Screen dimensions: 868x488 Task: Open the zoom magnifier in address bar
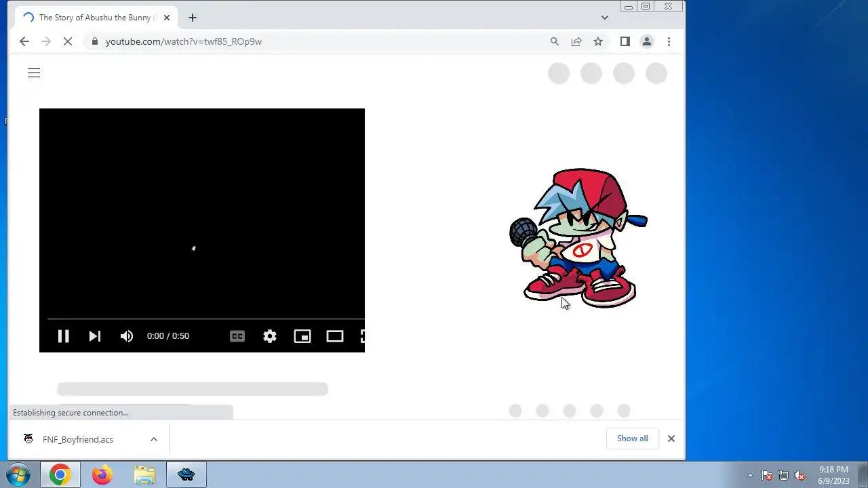pyautogui.click(x=555, y=41)
